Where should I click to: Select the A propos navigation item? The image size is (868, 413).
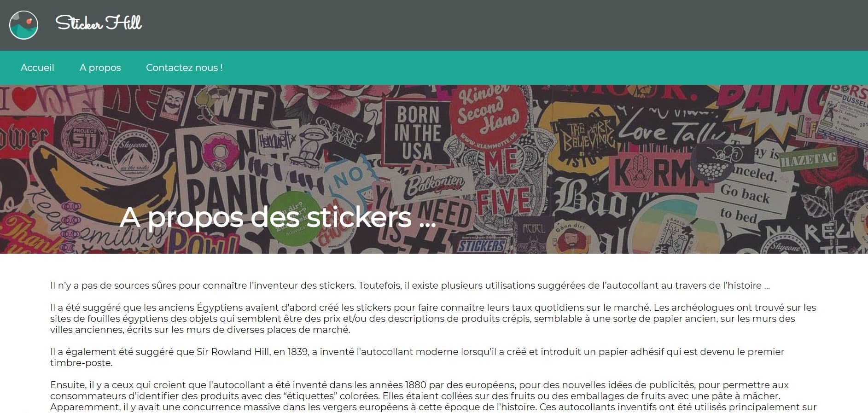[100, 68]
